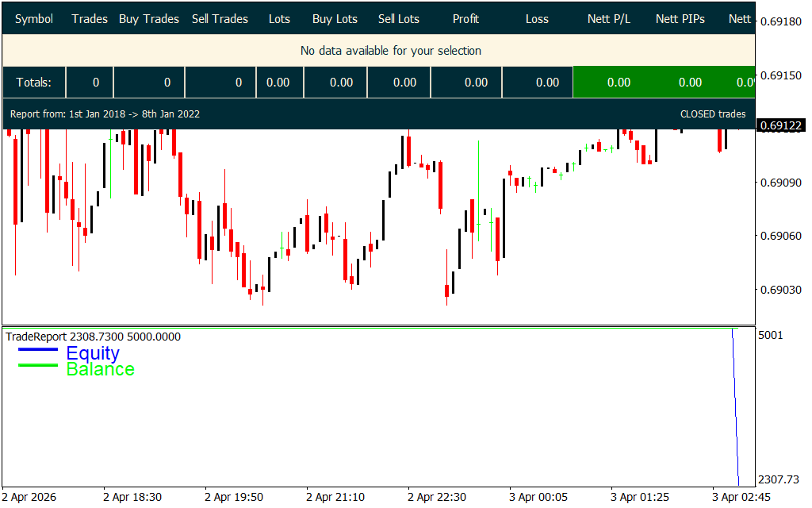Click the Report from date range label
812x508 pixels.
coord(105,114)
